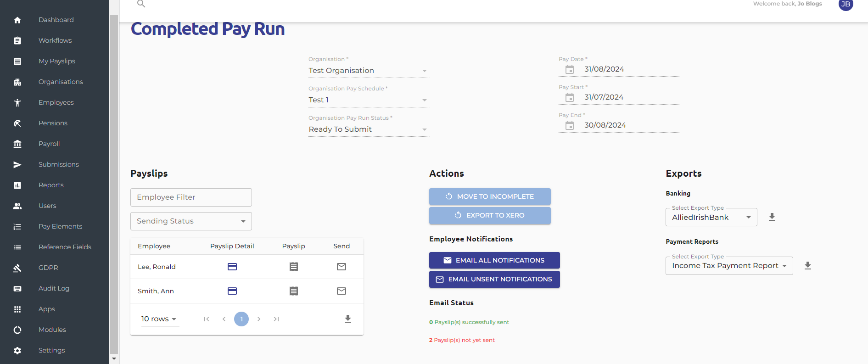
Task: Send payslip email to Lee, Ronald
Action: click(x=342, y=267)
